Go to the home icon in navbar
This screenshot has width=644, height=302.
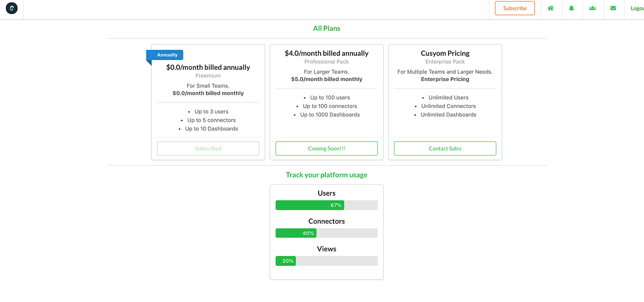pos(551,9)
